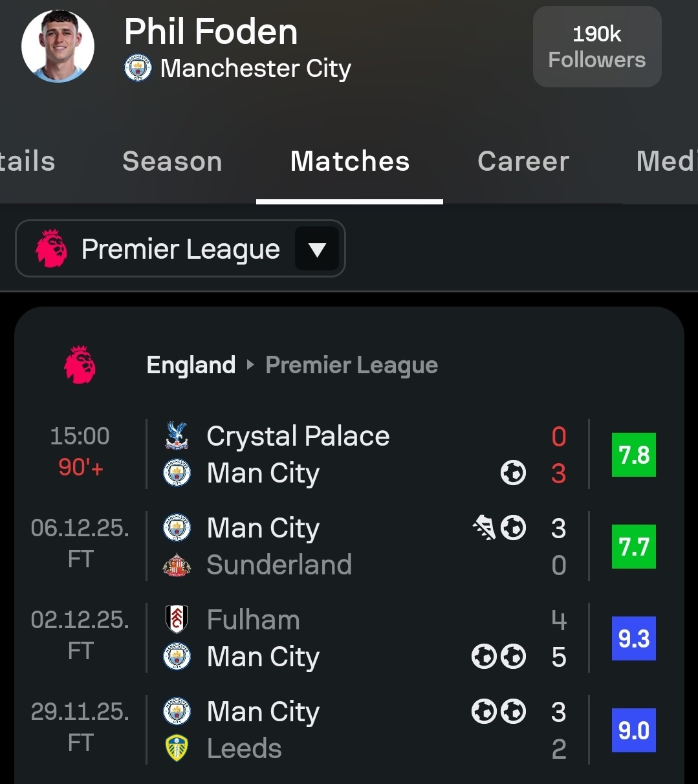The image size is (698, 784).
Task: Open the Premier League link in the card header
Action: coord(351,365)
